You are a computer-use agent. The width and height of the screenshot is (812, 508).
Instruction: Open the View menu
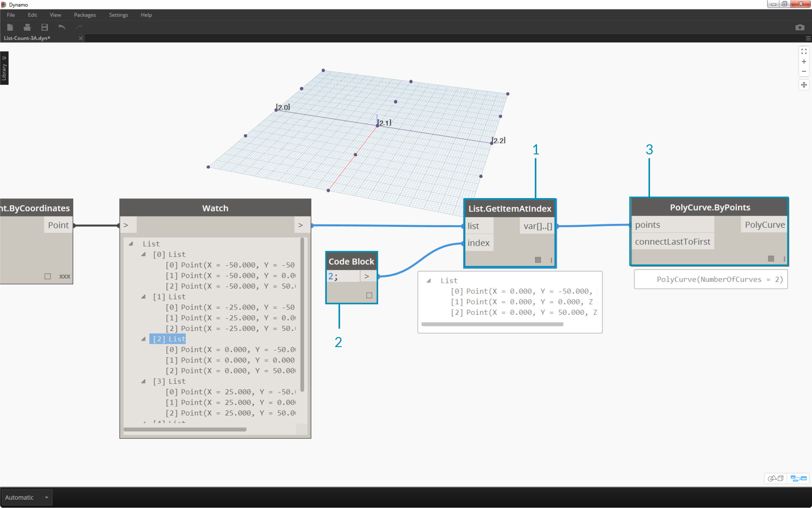coord(55,15)
